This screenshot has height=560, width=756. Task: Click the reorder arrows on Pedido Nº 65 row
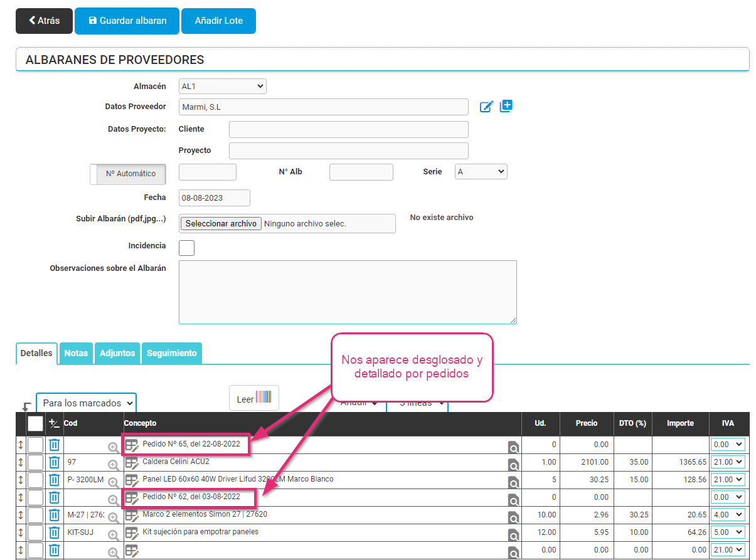pos(21,445)
